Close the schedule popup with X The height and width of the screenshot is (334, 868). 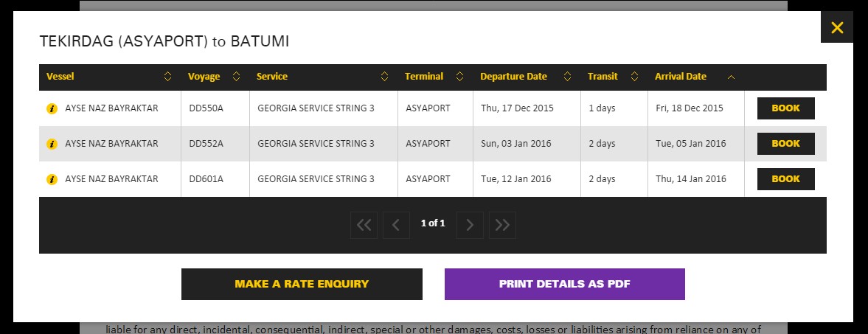(x=836, y=28)
